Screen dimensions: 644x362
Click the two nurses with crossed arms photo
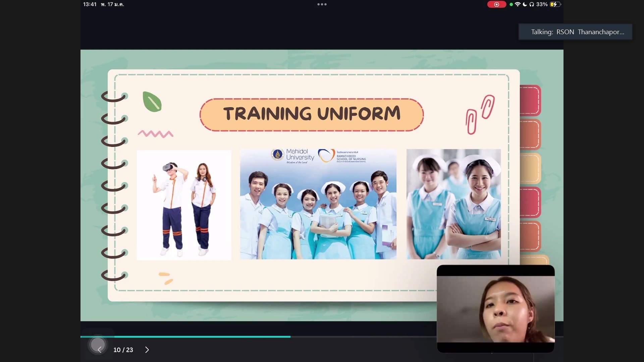[x=453, y=204]
